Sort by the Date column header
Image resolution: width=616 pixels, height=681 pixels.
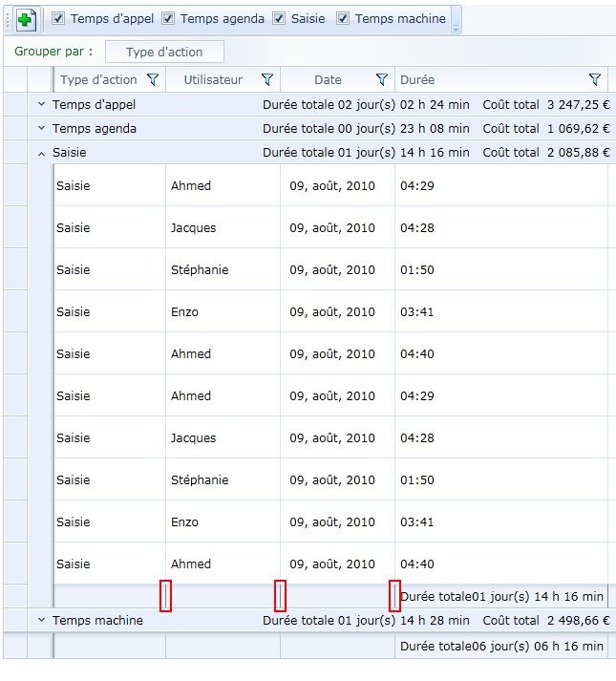click(x=328, y=80)
